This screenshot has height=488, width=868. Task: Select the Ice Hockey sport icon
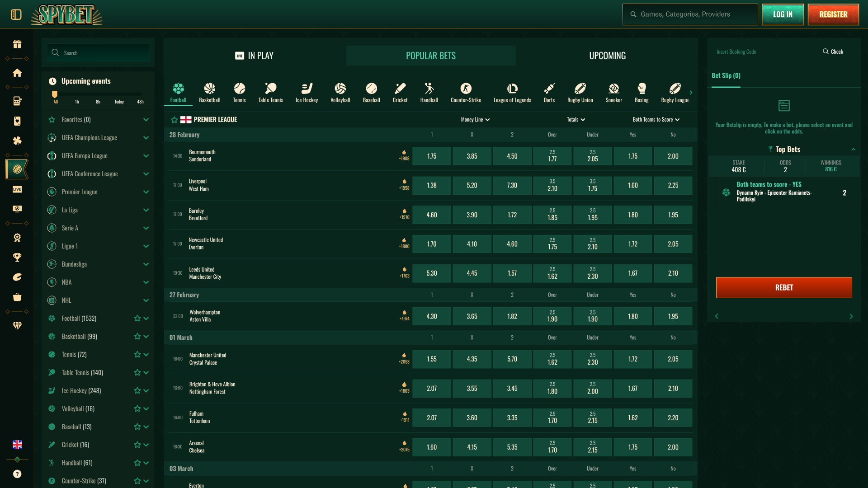pos(307,89)
